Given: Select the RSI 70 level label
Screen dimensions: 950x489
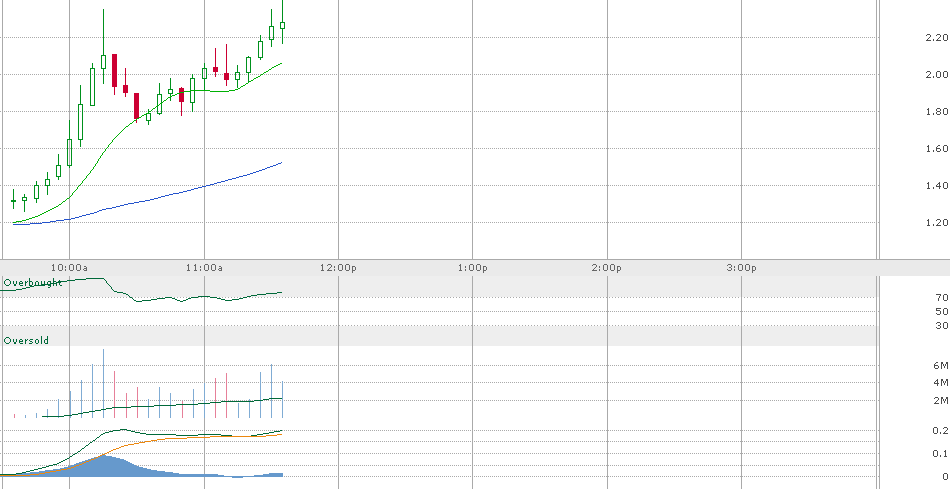Looking at the screenshot, I should [x=942, y=298].
